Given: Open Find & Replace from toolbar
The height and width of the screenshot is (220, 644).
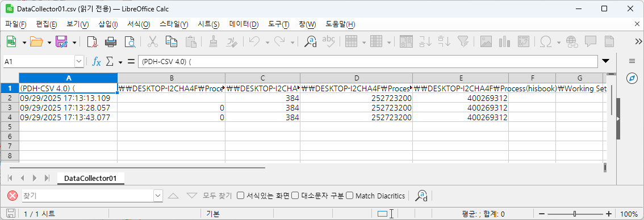Looking at the screenshot, I should (x=310, y=41).
